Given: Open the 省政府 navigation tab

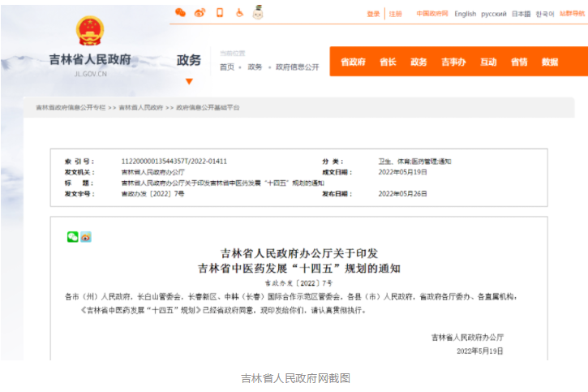Looking at the screenshot, I should 353,62.
